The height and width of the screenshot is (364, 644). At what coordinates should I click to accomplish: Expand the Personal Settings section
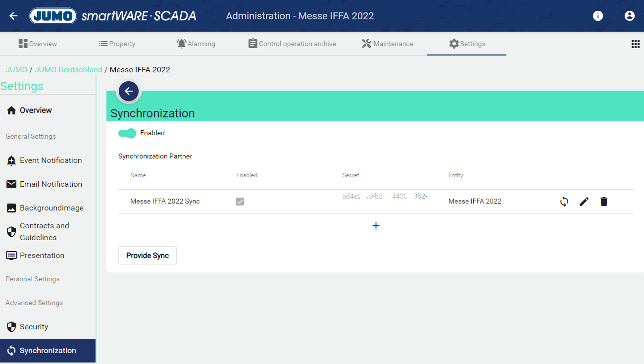[33, 279]
